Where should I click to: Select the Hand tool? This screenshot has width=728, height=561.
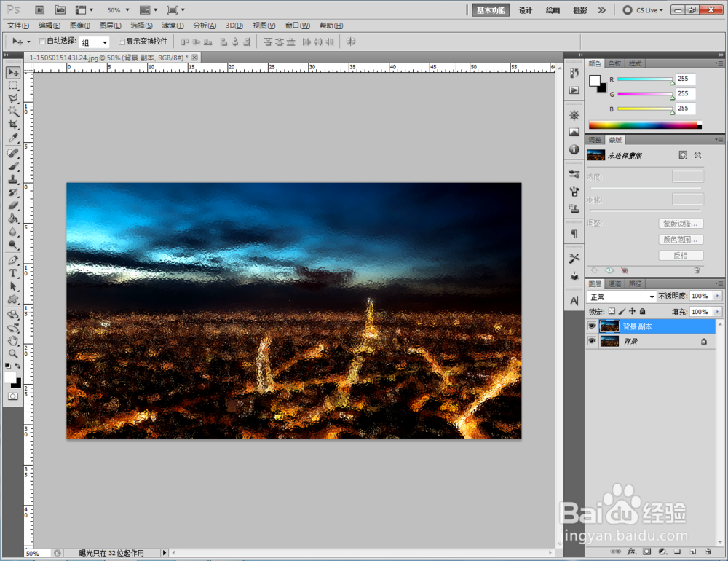13,341
